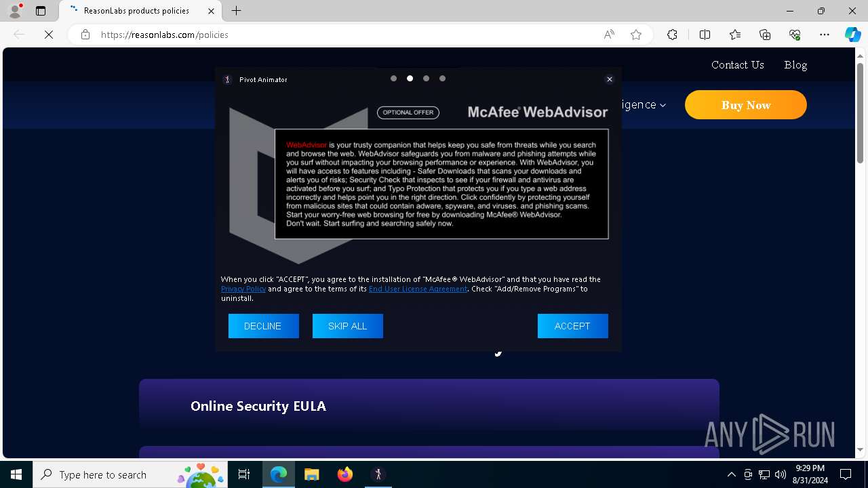Open the Privacy Policy link
Image resolution: width=868 pixels, height=488 pixels.
[x=243, y=289]
